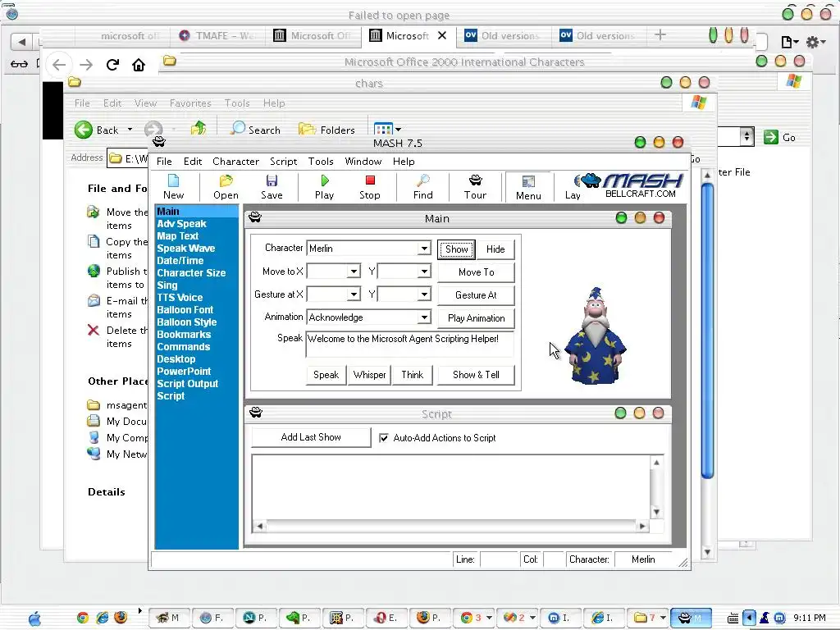Open Search in chars Explorer toolbar
This screenshot has width=840, height=630.
point(256,130)
